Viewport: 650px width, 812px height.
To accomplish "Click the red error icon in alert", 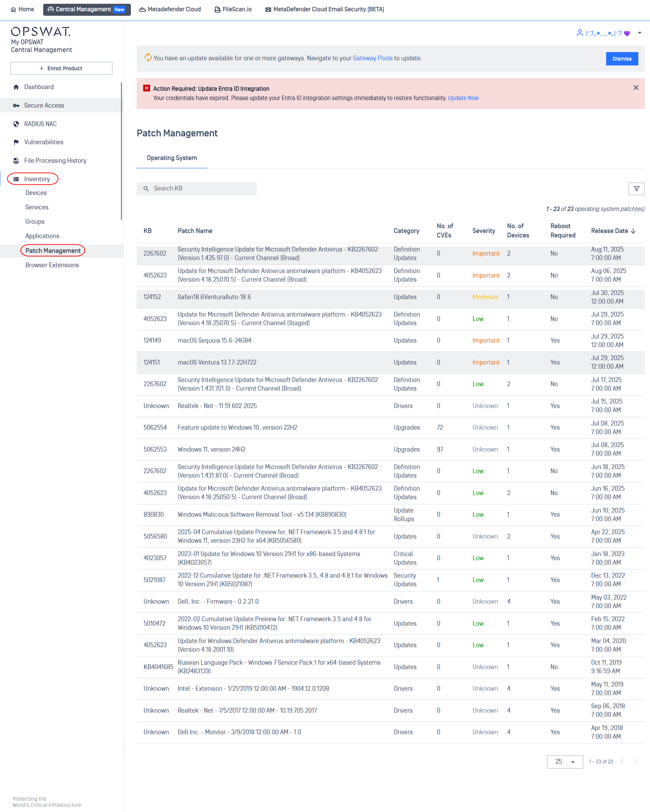I will (x=147, y=88).
